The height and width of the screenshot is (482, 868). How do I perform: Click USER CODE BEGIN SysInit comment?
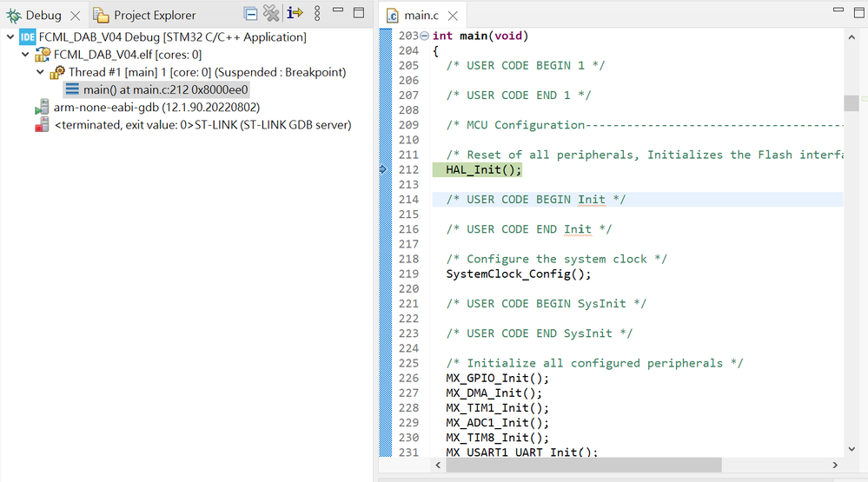(546, 304)
